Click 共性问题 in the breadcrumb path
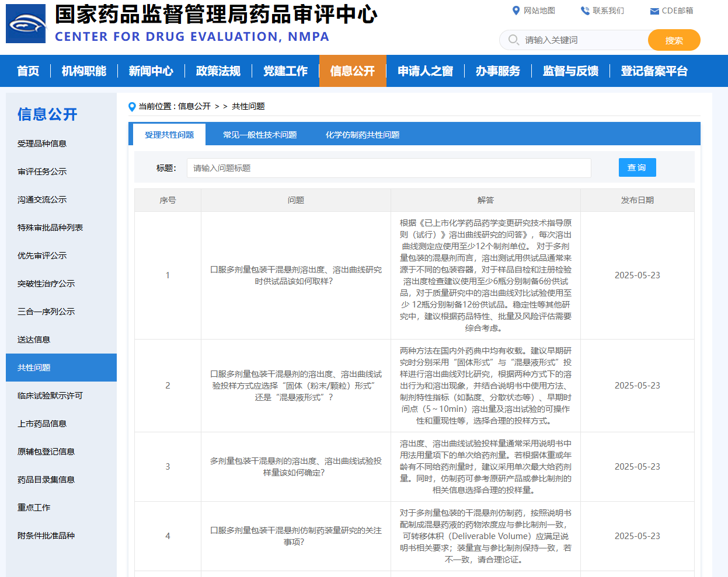The image size is (728, 577). point(248,106)
